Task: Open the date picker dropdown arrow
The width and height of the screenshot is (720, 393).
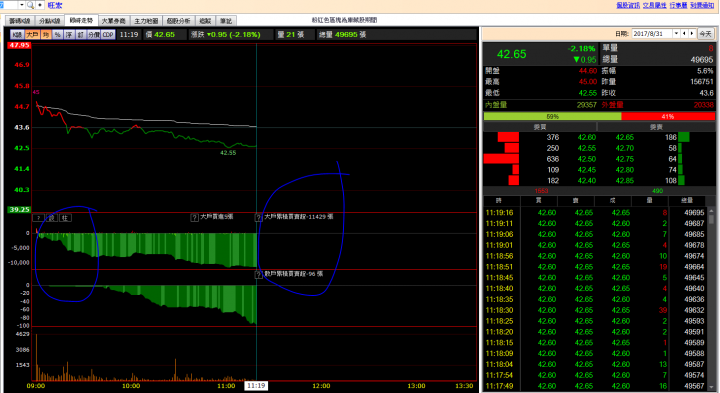Action: point(676,34)
